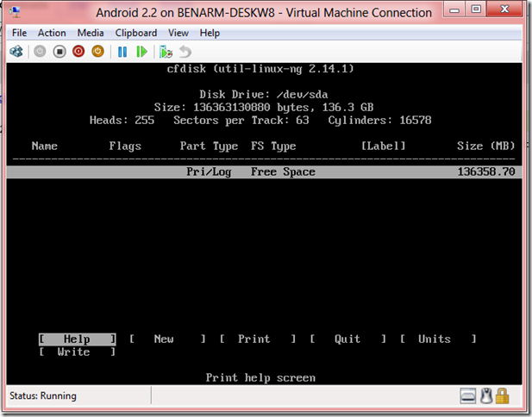Click the orange Save state icon

click(x=97, y=52)
